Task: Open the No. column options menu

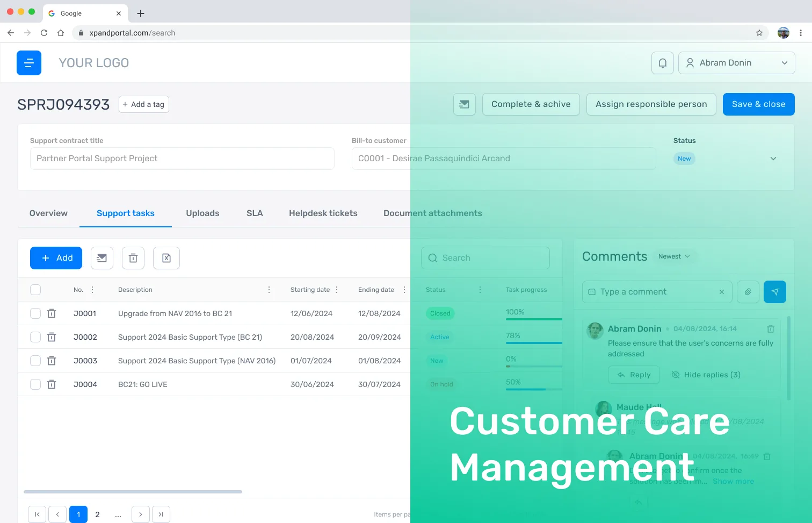Action: 92,290
